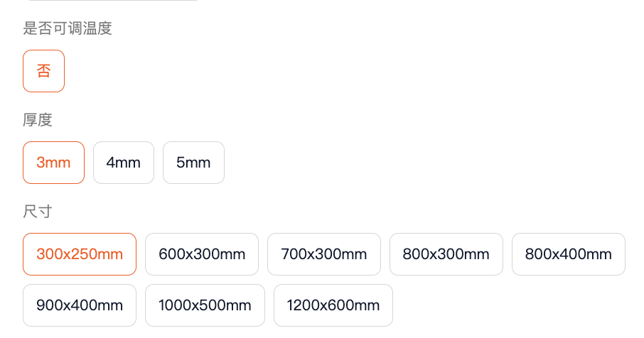
Task: Select 800x300mm size
Action: 446,254
